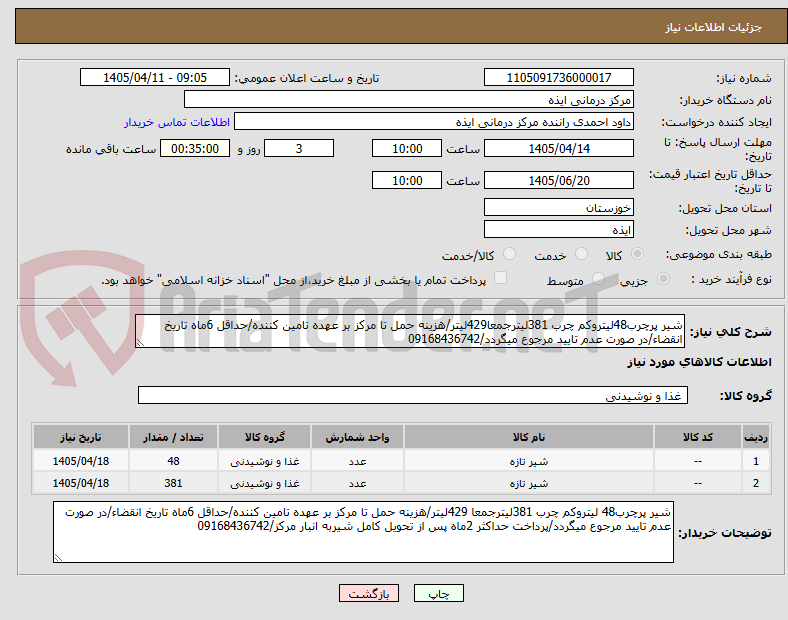Click the چاپ (print) button

[438, 593]
